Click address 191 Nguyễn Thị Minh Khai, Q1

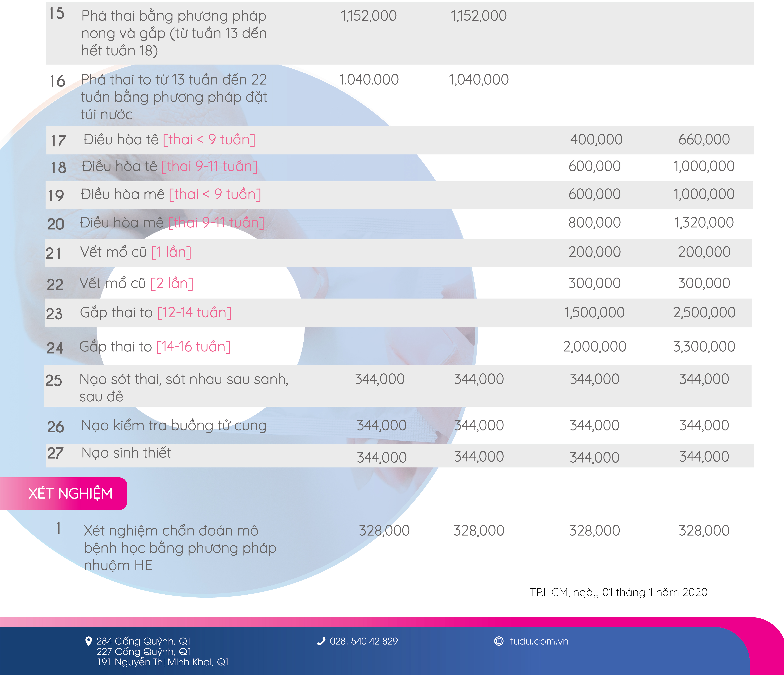tap(163, 662)
